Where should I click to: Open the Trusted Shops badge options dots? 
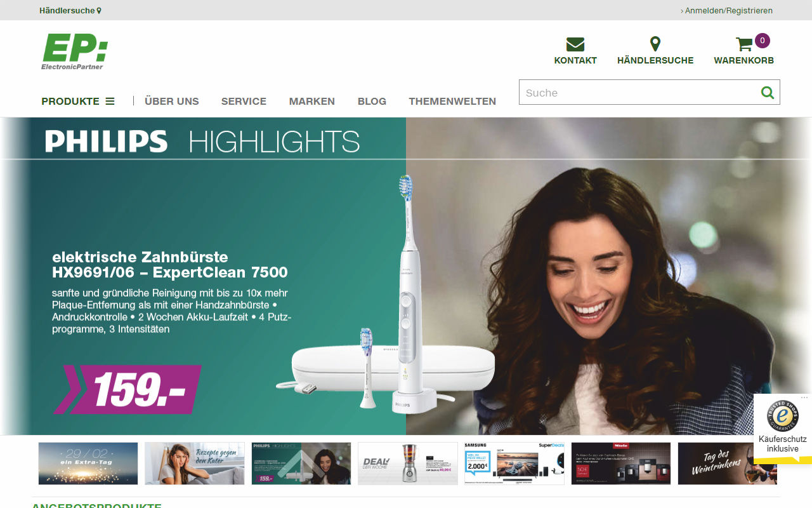click(804, 398)
